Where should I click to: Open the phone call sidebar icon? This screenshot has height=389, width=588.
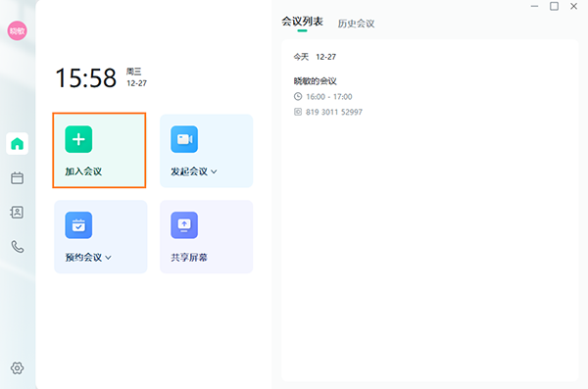(x=18, y=247)
